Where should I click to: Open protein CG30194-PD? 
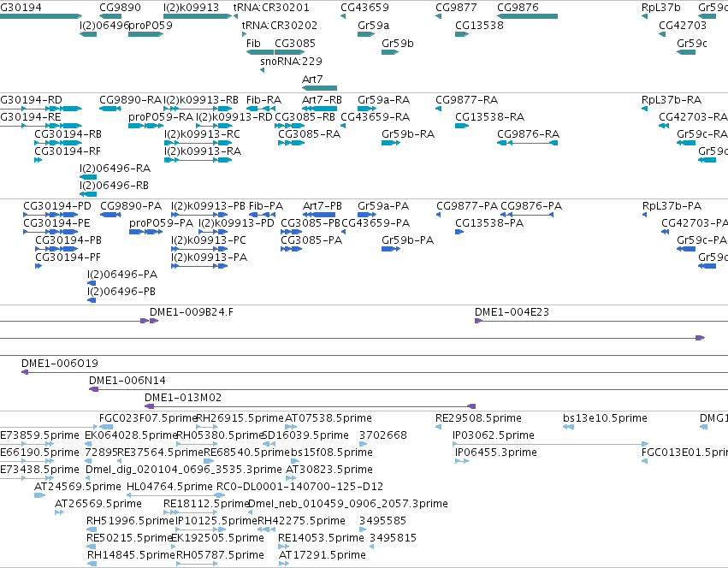[x=57, y=206]
